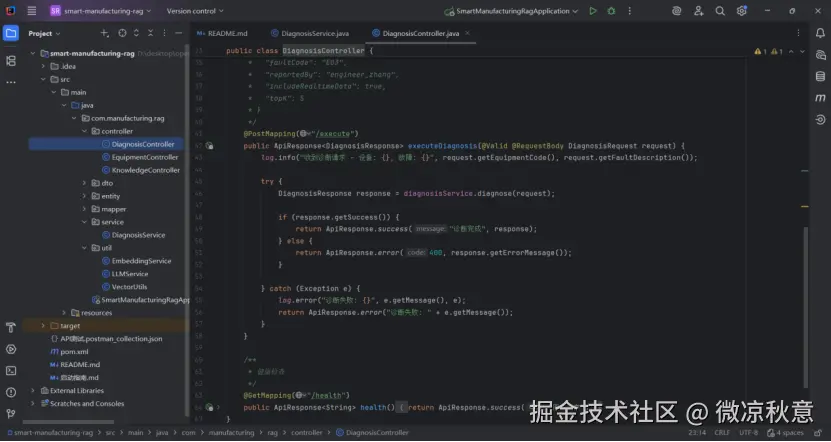
Task: Open KnowledgeController in the Project tree
Action: [x=145, y=170]
